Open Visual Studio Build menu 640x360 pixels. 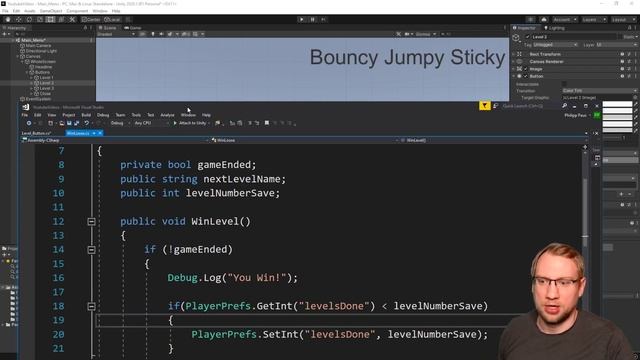[x=86, y=115]
